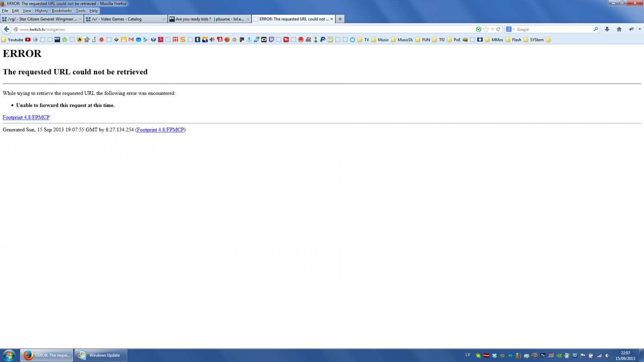This screenshot has height=362, width=644.
Task: Click the search magnifier in Google box
Action: point(596,29)
